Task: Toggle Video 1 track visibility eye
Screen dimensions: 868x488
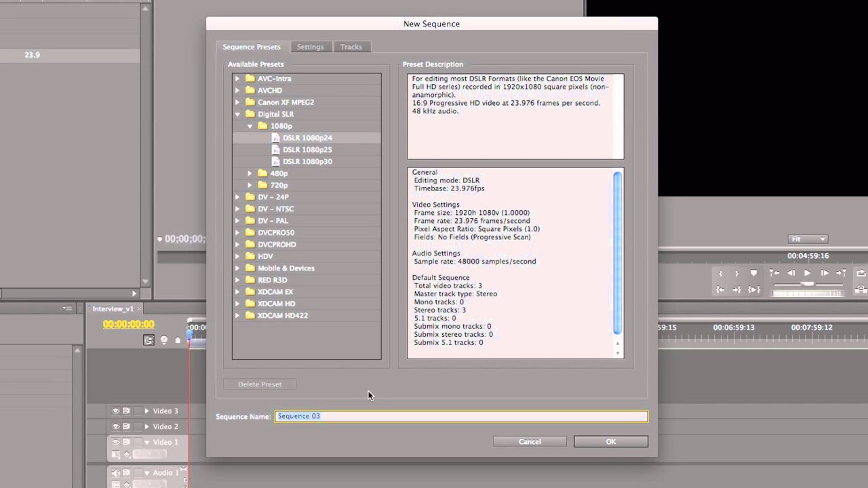Action: pyautogui.click(x=115, y=442)
